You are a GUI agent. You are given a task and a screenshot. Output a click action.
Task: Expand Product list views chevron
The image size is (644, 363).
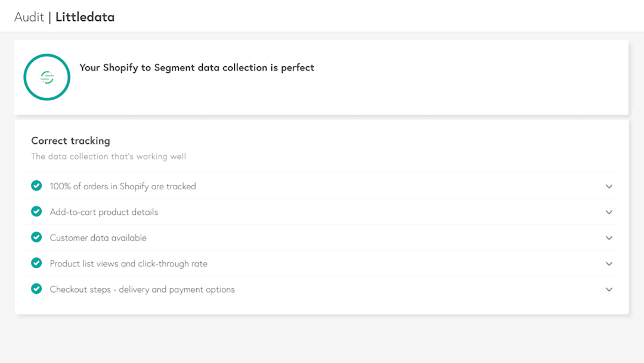(609, 263)
